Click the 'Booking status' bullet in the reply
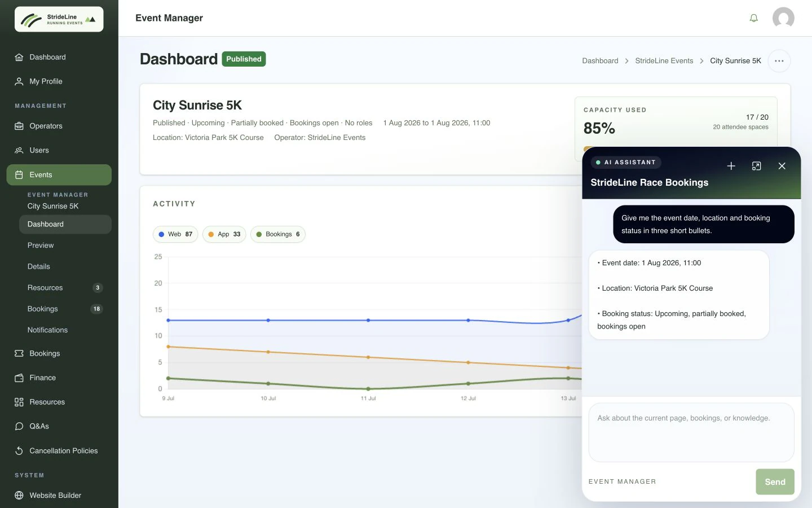The width and height of the screenshot is (812, 508). 672,320
